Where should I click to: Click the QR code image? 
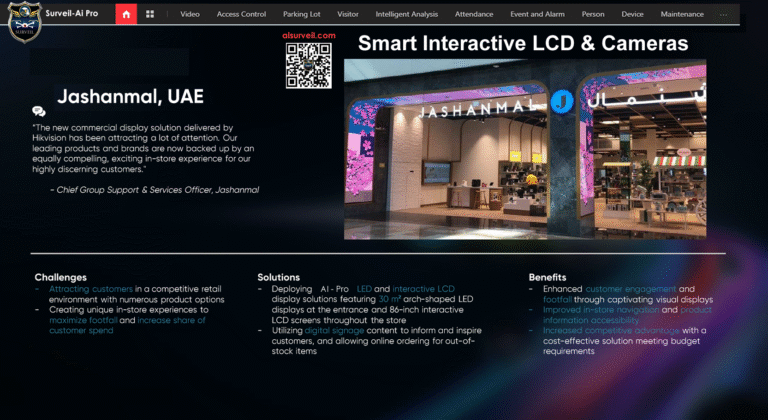[x=309, y=66]
